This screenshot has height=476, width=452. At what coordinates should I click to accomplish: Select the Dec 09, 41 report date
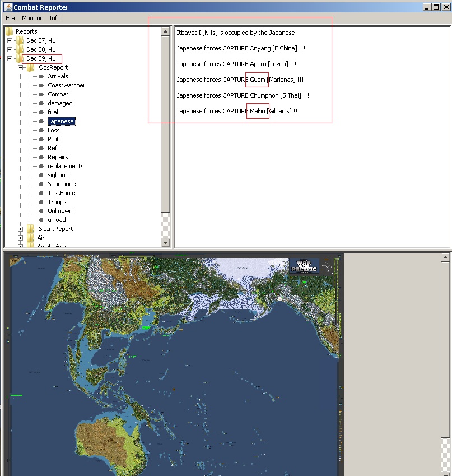coord(41,58)
